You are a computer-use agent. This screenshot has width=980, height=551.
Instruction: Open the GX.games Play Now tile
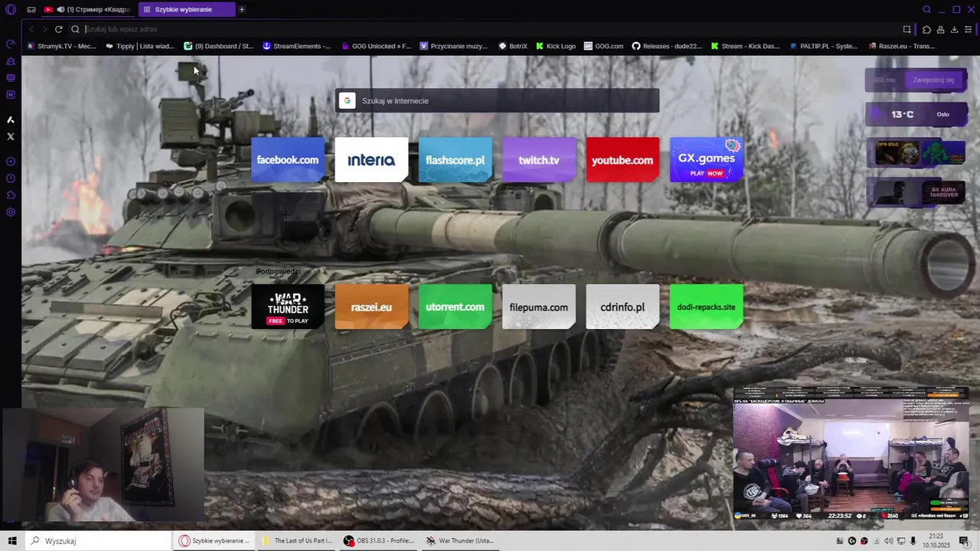click(x=707, y=159)
